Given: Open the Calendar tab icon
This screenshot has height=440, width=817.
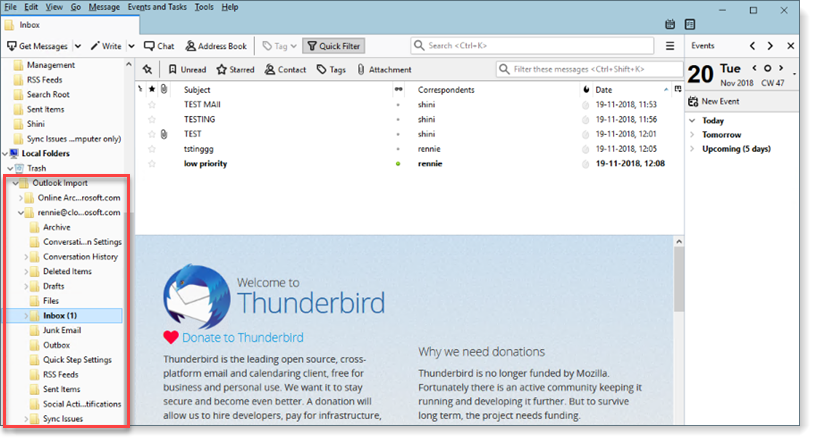Looking at the screenshot, I should coord(670,25).
